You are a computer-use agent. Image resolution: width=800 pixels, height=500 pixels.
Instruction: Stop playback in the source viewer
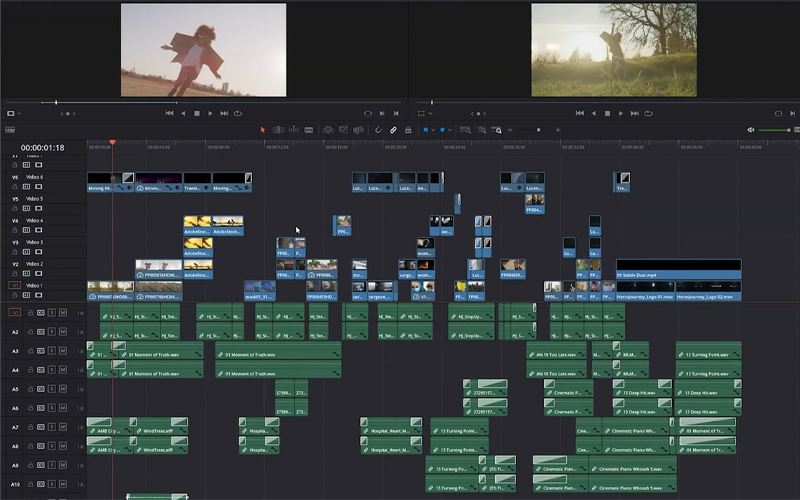pos(197,113)
